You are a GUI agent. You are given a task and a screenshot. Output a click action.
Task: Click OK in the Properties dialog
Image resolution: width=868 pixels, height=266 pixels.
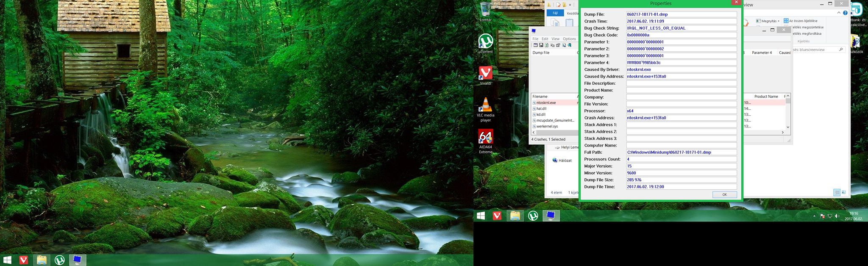(725, 194)
